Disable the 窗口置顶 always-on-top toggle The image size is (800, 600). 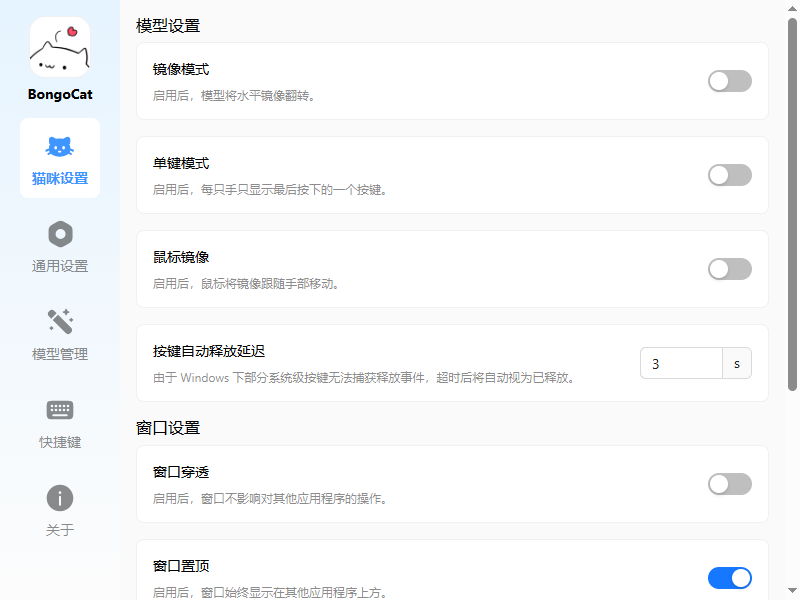(x=730, y=578)
